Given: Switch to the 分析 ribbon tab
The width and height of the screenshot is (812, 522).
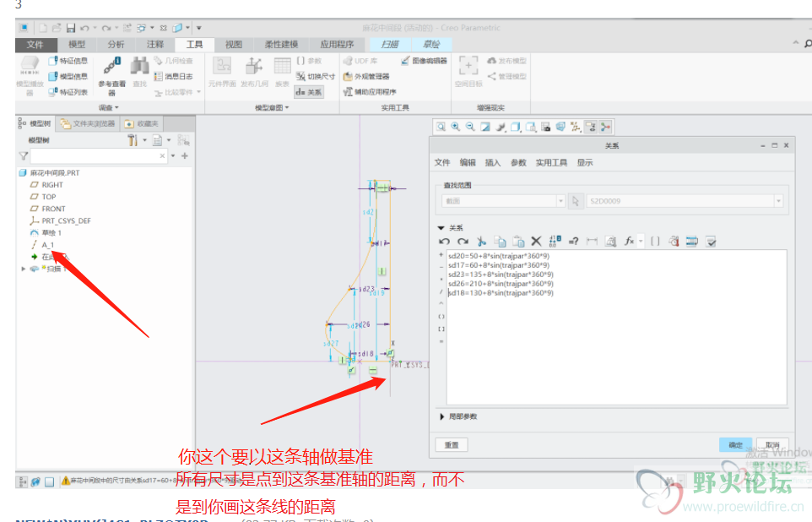Looking at the screenshot, I should click(116, 45).
